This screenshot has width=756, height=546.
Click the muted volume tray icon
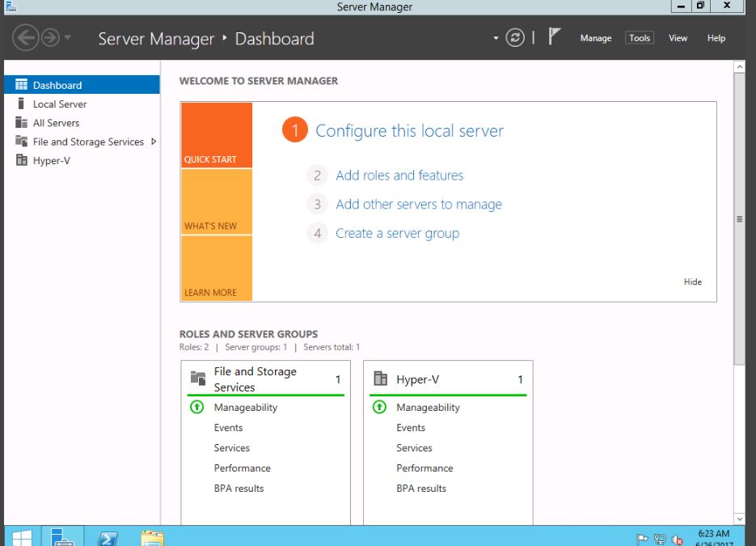click(678, 540)
